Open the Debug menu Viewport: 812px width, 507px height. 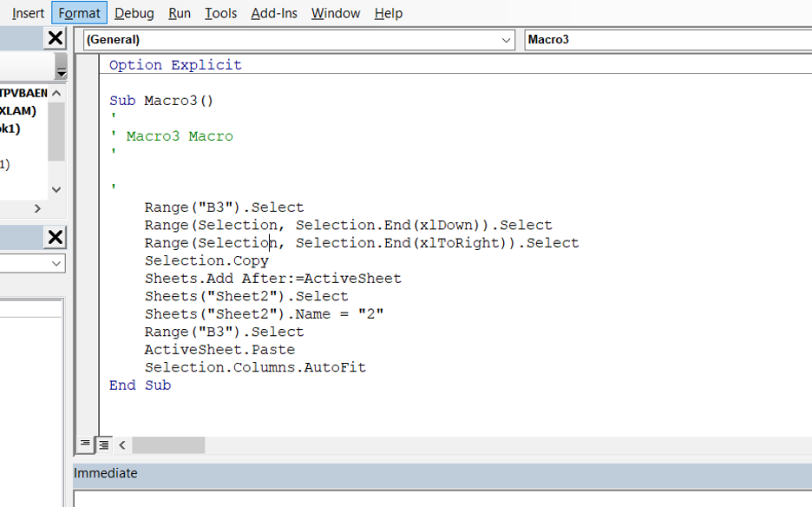[x=134, y=13]
